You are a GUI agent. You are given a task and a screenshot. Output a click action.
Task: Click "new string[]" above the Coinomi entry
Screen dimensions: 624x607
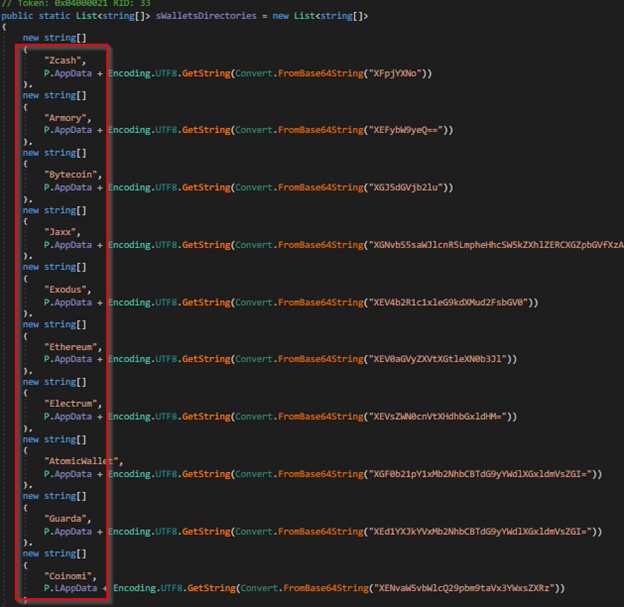[x=55, y=554]
